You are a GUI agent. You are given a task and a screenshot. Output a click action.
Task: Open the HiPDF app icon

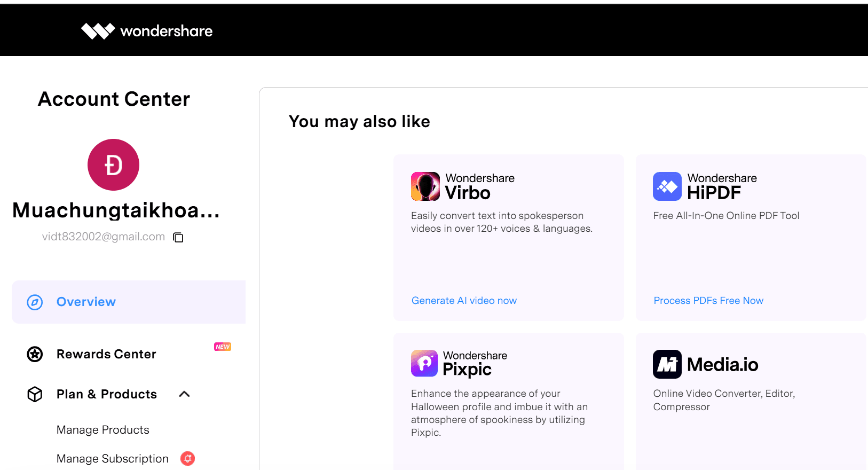[x=667, y=186]
